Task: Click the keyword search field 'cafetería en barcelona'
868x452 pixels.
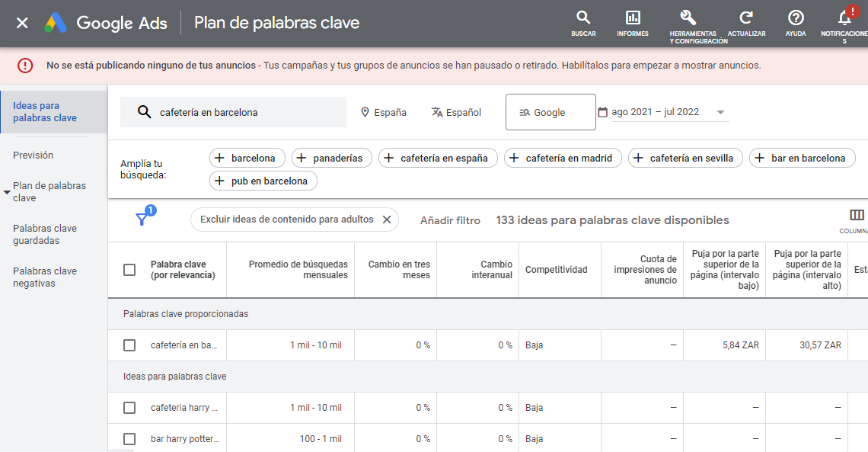Action: [244, 112]
